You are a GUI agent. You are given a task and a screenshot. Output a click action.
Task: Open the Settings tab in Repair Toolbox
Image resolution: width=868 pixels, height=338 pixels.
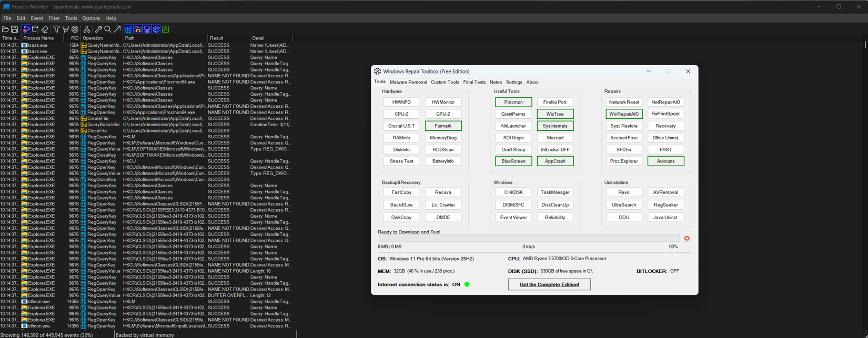(514, 82)
